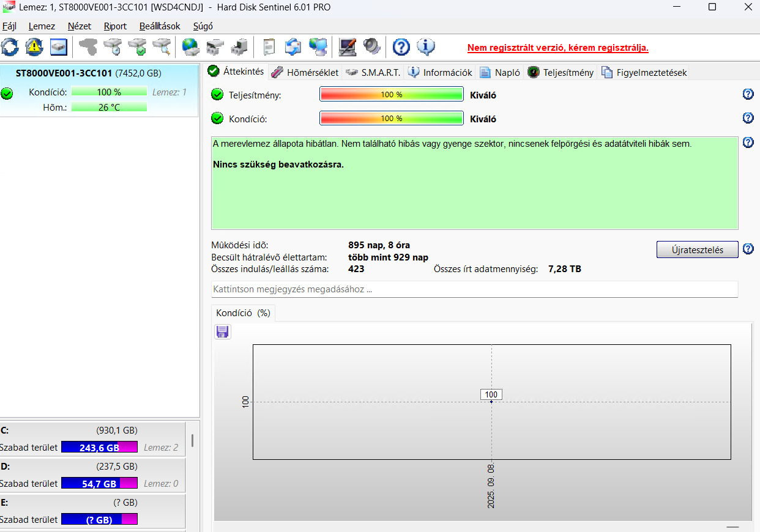Open help via the blue question-mark toolbar icon
This screenshot has height=532, width=760.
click(401, 46)
